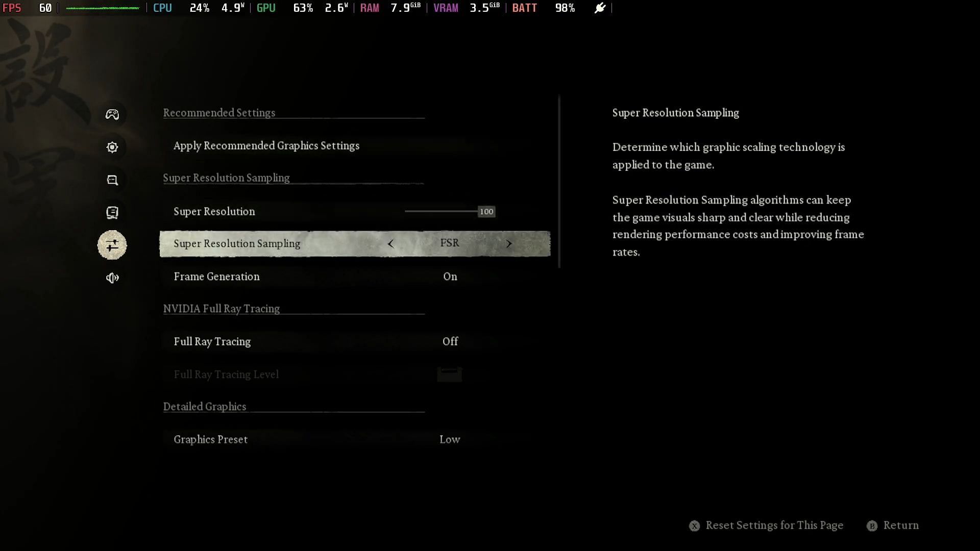980x551 pixels.
Task: Click the gameplay/controller sidebar icon
Action: point(112,114)
